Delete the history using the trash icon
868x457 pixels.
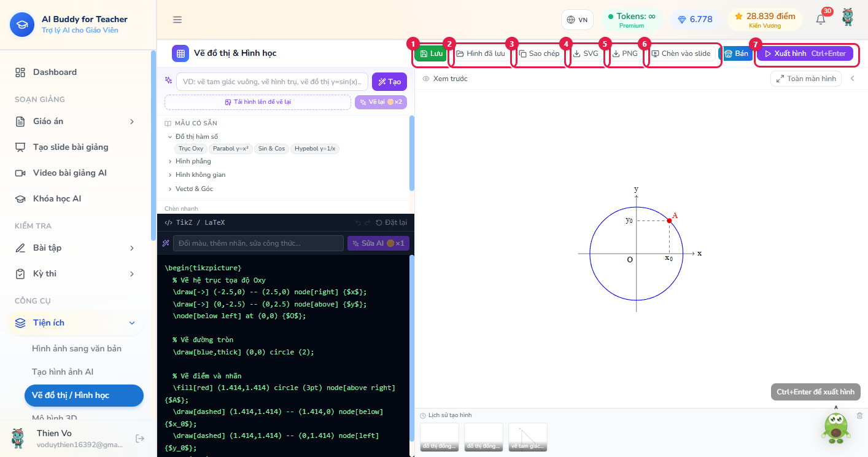(859, 416)
